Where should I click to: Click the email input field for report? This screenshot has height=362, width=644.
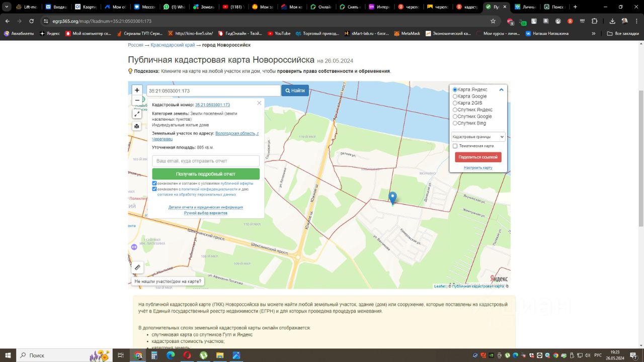coord(206,161)
